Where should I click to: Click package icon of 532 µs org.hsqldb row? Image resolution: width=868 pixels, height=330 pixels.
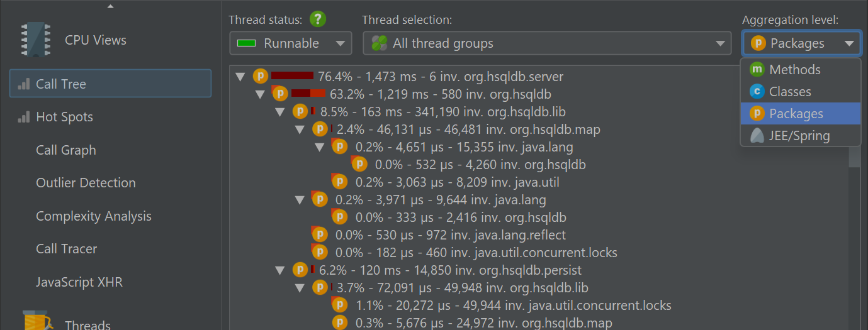tap(359, 165)
